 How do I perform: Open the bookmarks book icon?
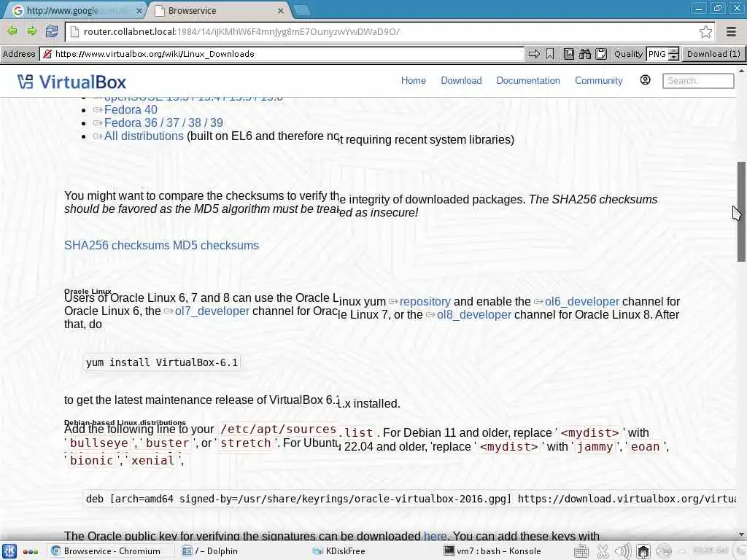coord(568,54)
